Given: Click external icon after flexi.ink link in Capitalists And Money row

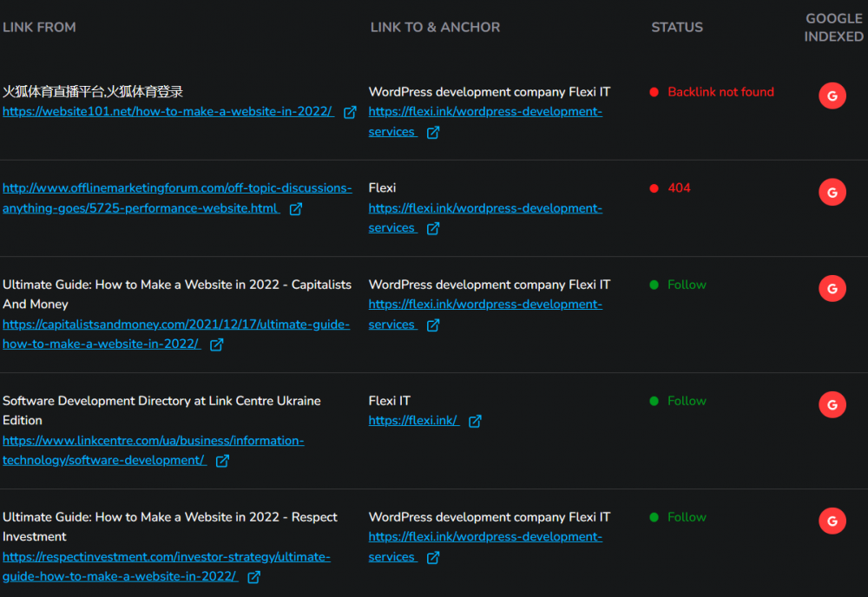Looking at the screenshot, I should tap(433, 325).
